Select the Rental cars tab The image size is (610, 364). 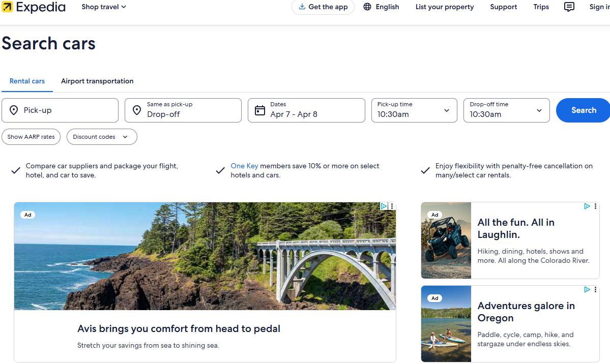coord(27,81)
